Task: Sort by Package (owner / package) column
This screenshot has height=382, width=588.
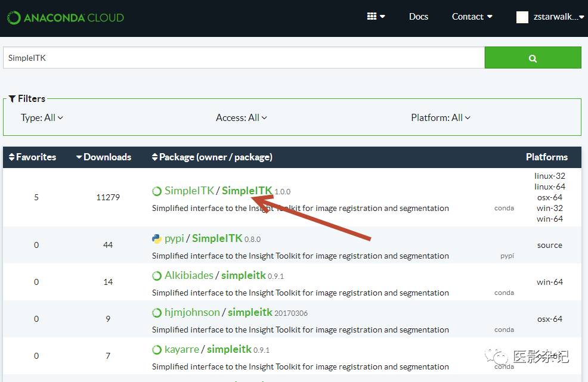Action: coord(212,157)
